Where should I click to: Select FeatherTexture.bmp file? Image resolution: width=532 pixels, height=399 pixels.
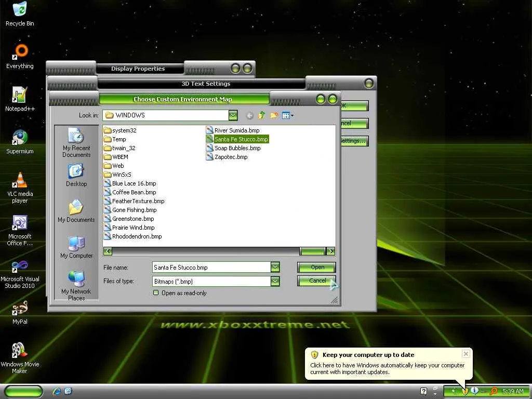134,201
